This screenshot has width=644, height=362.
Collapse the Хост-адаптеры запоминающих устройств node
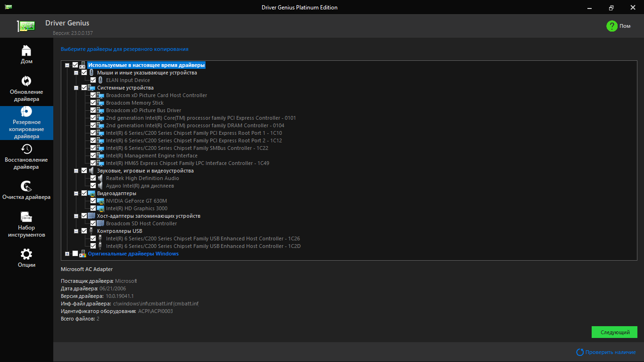(x=76, y=216)
